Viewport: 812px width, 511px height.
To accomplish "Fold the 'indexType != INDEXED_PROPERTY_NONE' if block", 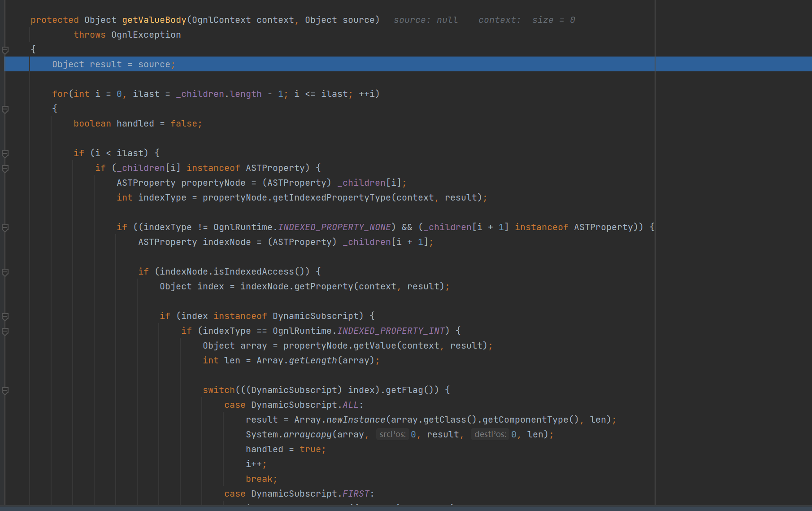I will [5, 227].
